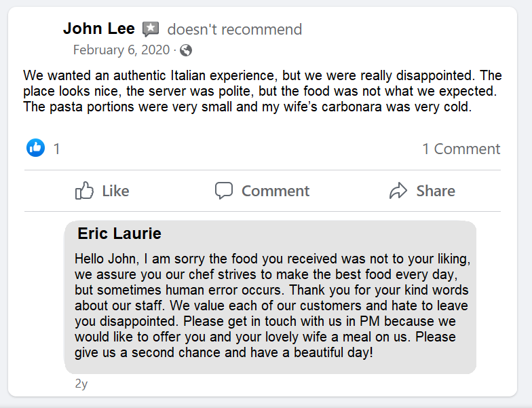
Task: Open Eric Laurie's profile name
Action: 119,234
